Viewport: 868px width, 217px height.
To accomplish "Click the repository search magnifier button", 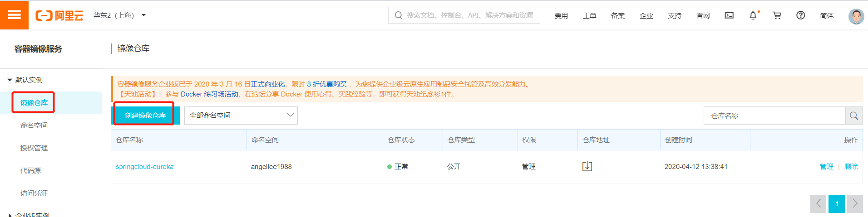I will click(x=854, y=116).
